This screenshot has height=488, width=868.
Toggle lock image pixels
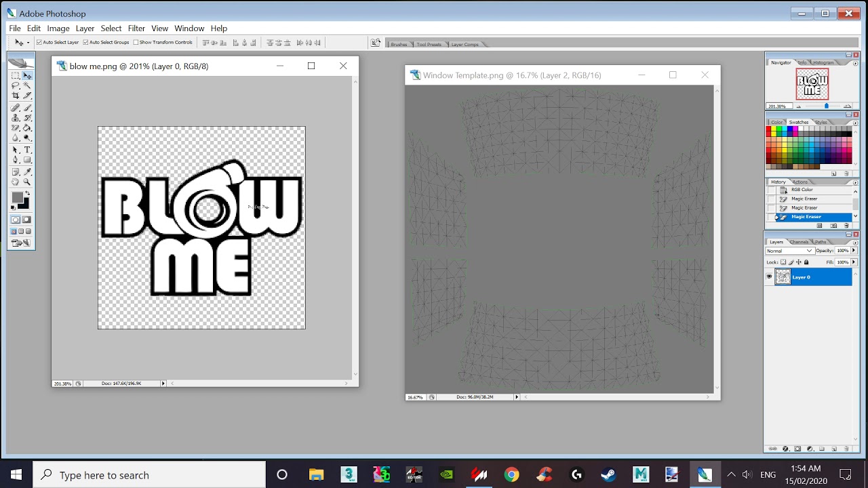[x=791, y=262]
